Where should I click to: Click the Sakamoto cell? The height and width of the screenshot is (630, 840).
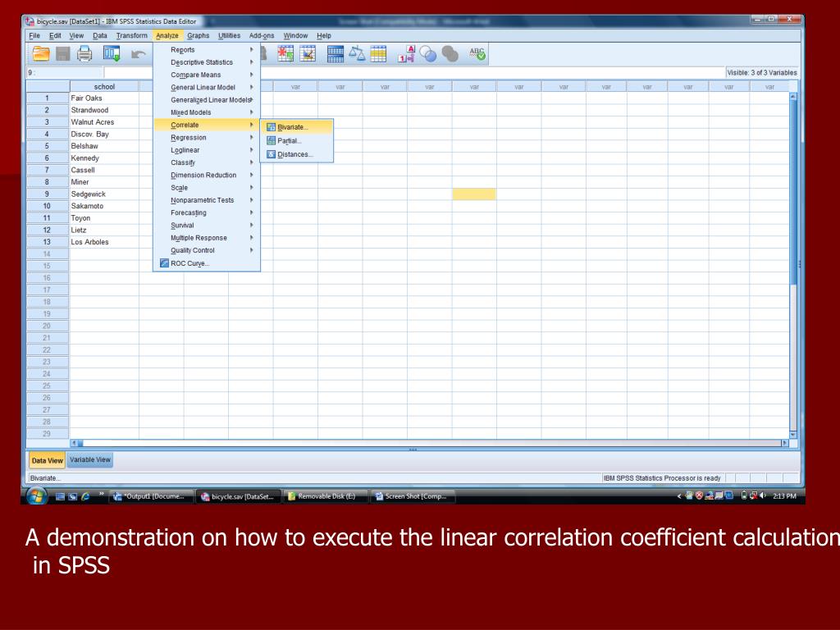(x=104, y=206)
